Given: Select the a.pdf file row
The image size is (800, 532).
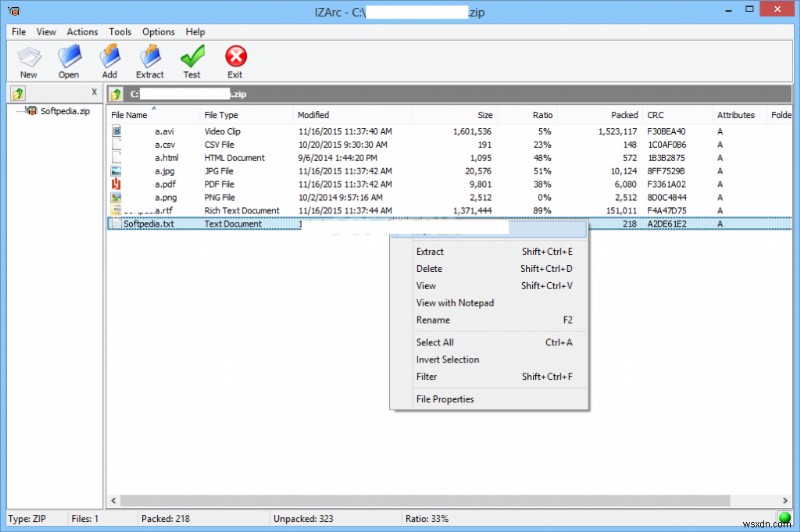Looking at the screenshot, I should click(x=449, y=184).
